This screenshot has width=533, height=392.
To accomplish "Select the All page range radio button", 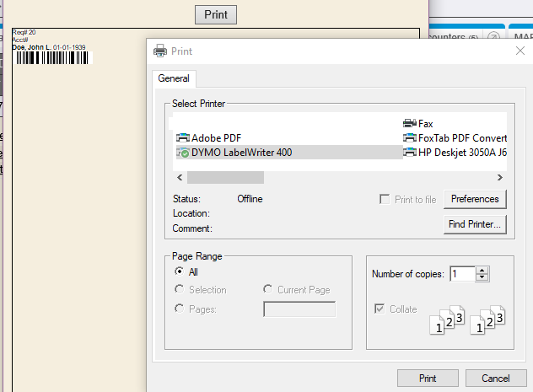I will point(179,271).
